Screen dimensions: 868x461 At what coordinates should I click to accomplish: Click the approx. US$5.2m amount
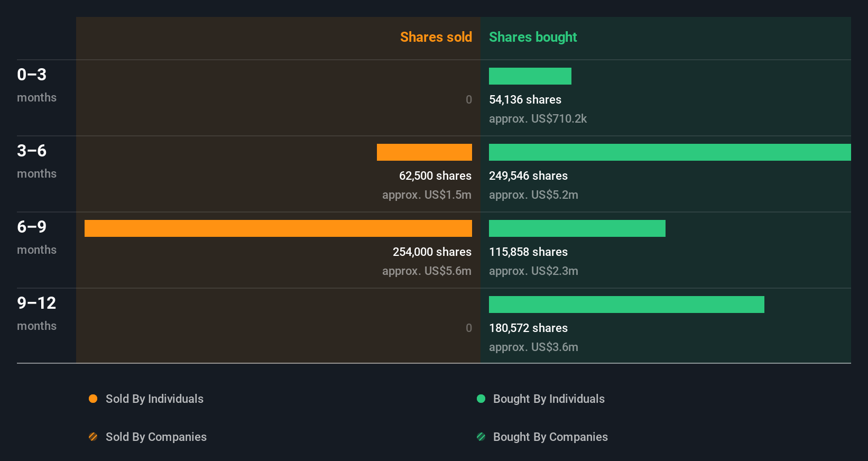point(533,195)
